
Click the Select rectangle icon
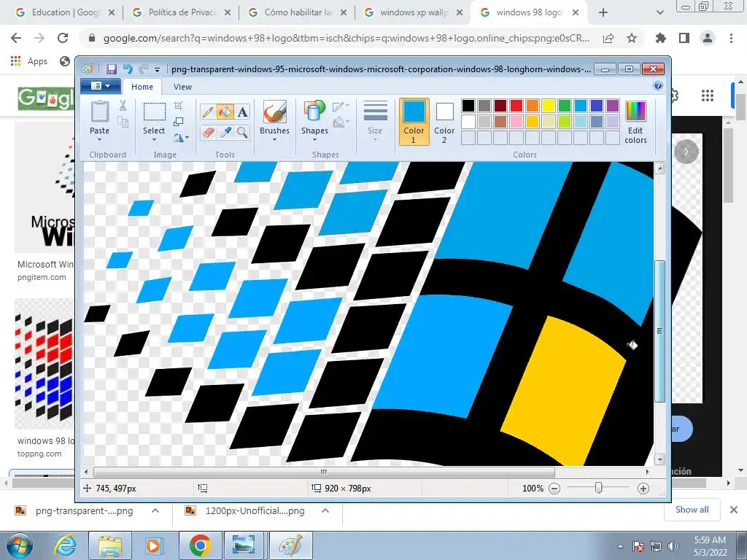155,112
